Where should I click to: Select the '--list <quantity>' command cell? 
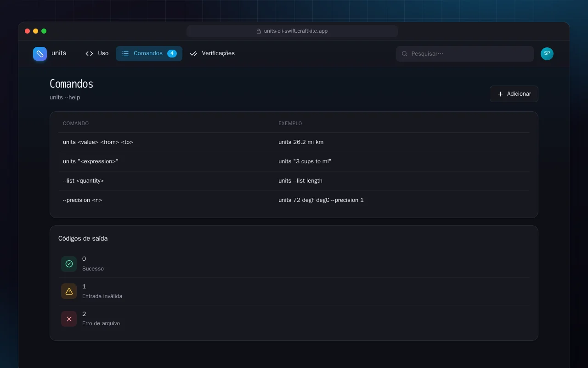coord(83,181)
